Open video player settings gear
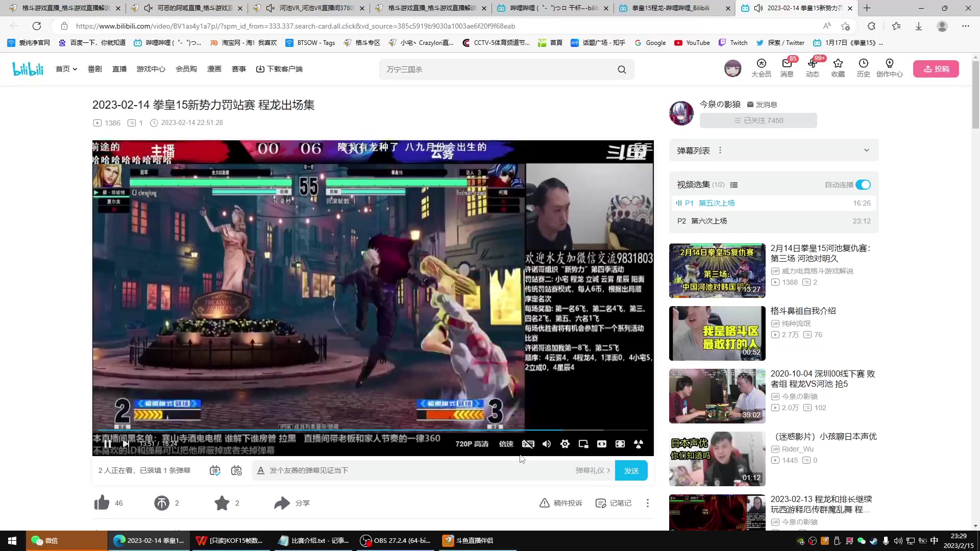The image size is (980, 551). click(565, 444)
